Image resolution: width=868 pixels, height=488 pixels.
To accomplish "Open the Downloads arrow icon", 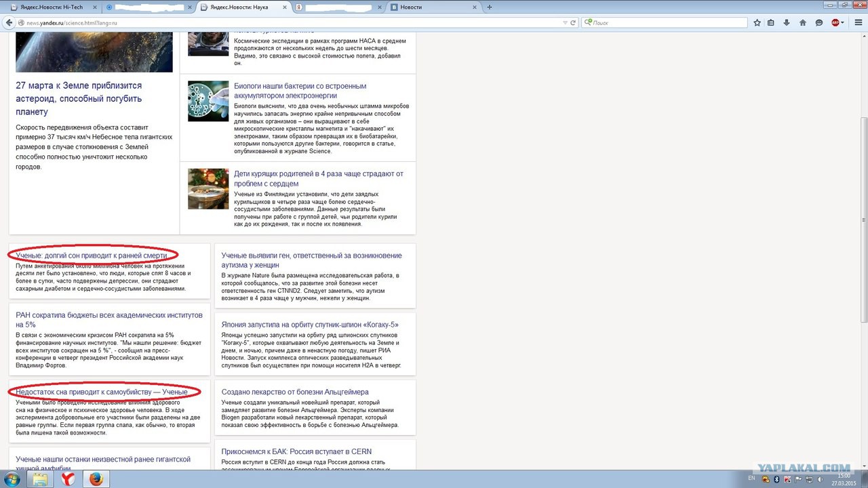I will click(787, 22).
